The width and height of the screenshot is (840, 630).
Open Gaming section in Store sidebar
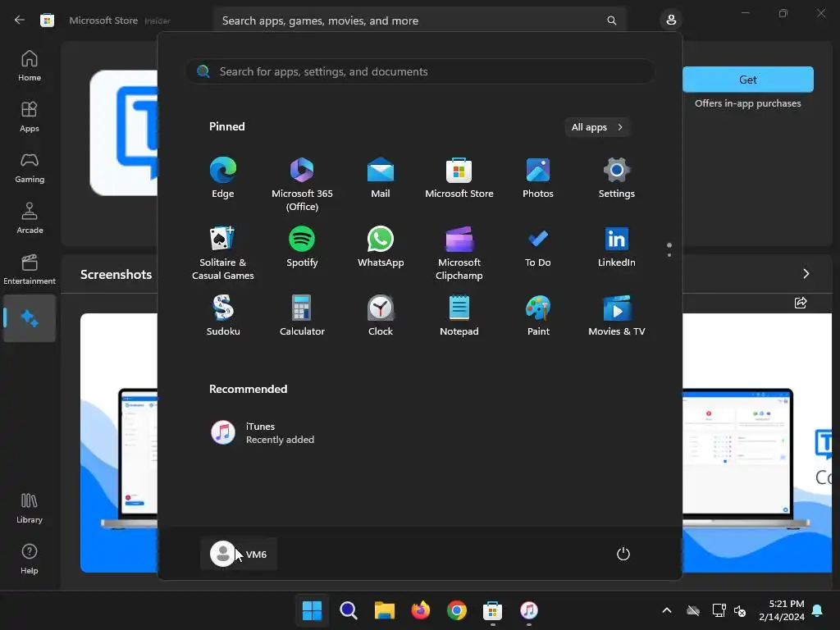30,167
